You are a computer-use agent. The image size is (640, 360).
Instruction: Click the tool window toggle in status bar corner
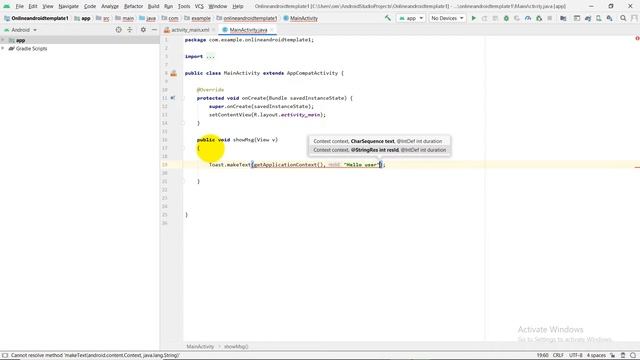pos(4,355)
